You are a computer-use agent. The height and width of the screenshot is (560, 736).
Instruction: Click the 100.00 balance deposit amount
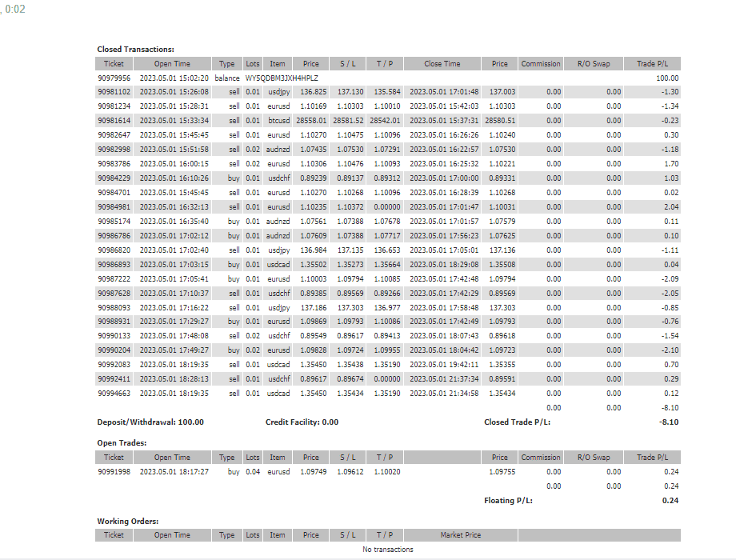tap(667, 78)
